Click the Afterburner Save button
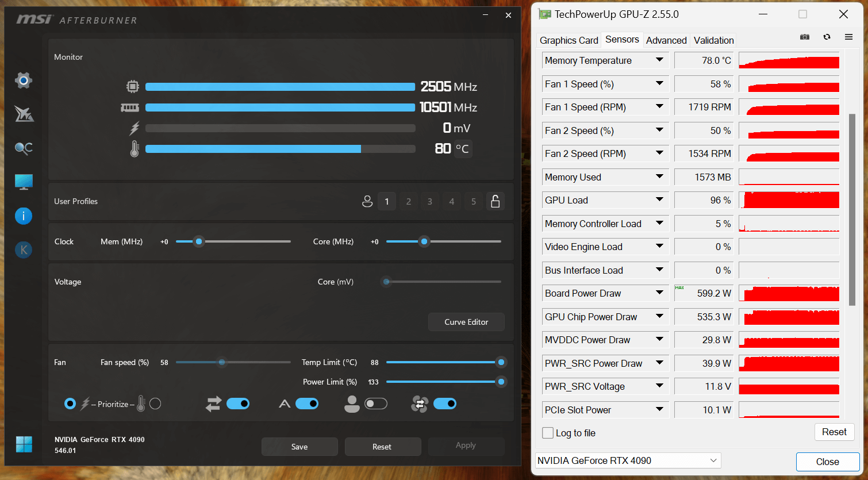868x480 pixels. pos(299,447)
